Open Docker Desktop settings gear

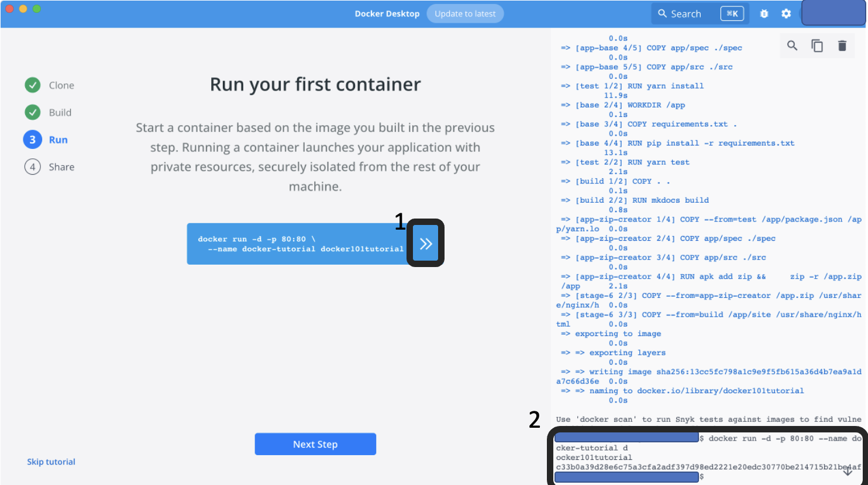tap(786, 13)
